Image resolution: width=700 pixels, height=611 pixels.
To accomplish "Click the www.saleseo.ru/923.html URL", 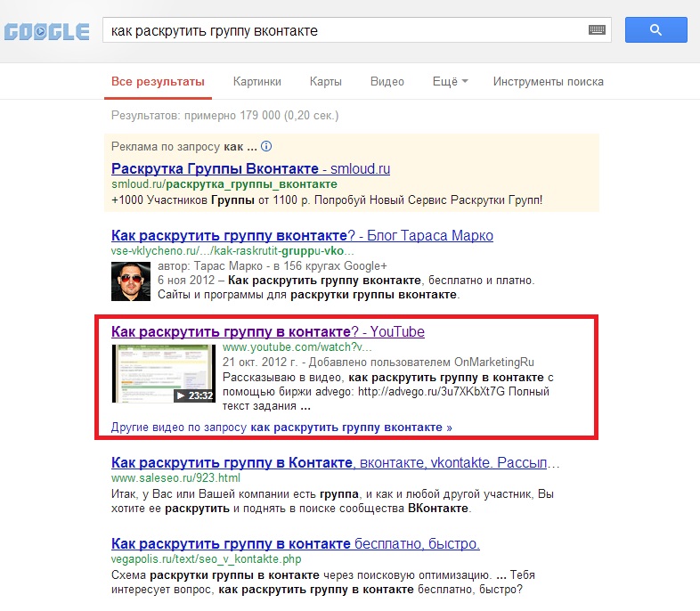I will pyautogui.click(x=176, y=478).
